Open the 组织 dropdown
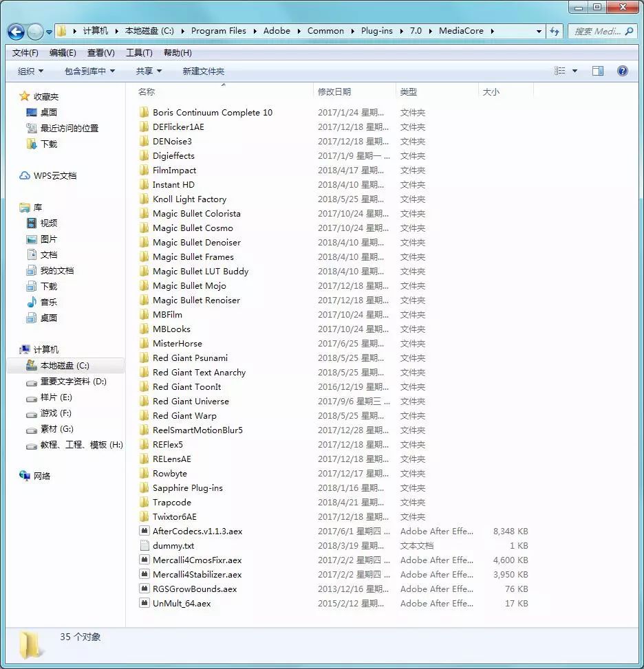This screenshot has height=669, width=644. pos(30,71)
